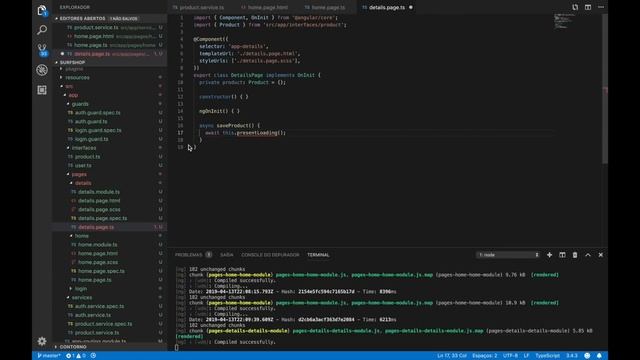Change line ending via LF
Image resolution: width=640 pixels, height=360 pixels.
526,356
